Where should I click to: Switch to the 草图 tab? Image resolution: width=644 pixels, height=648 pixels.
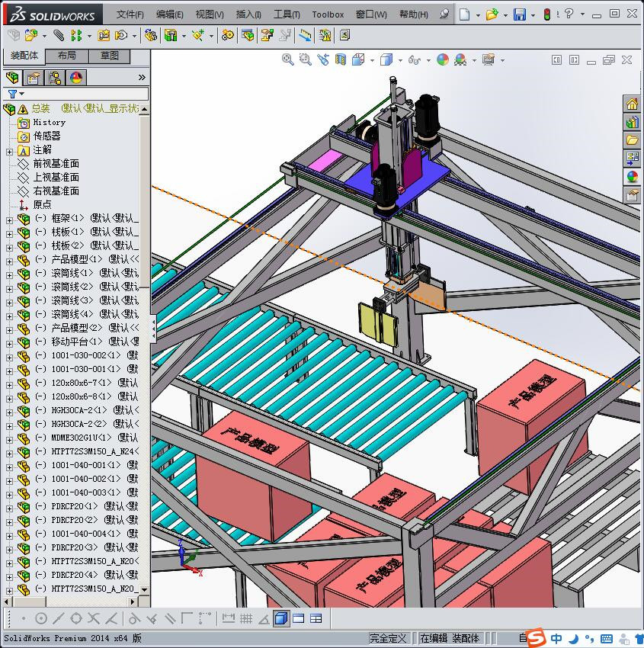(x=110, y=56)
